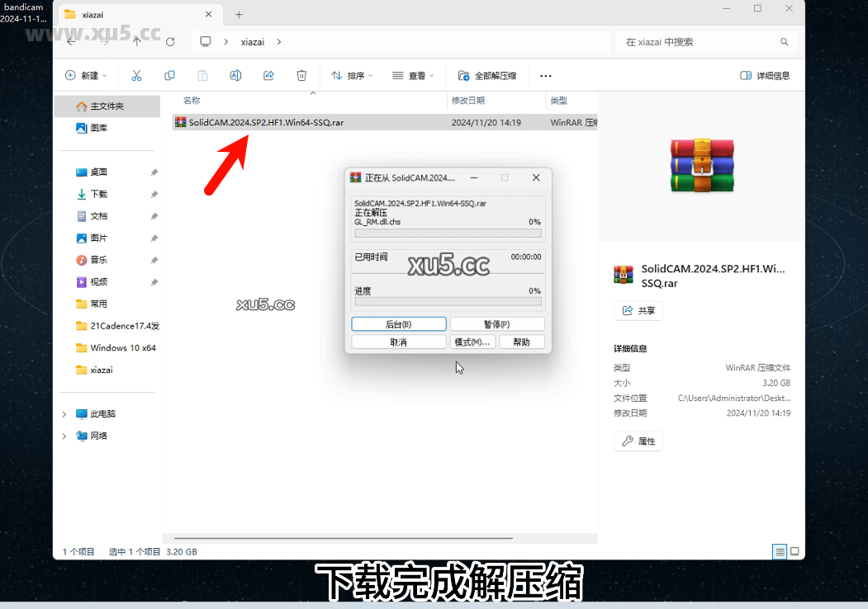This screenshot has height=609, width=868.
Task: Click the Rename icon in the toolbar
Action: 235,74
